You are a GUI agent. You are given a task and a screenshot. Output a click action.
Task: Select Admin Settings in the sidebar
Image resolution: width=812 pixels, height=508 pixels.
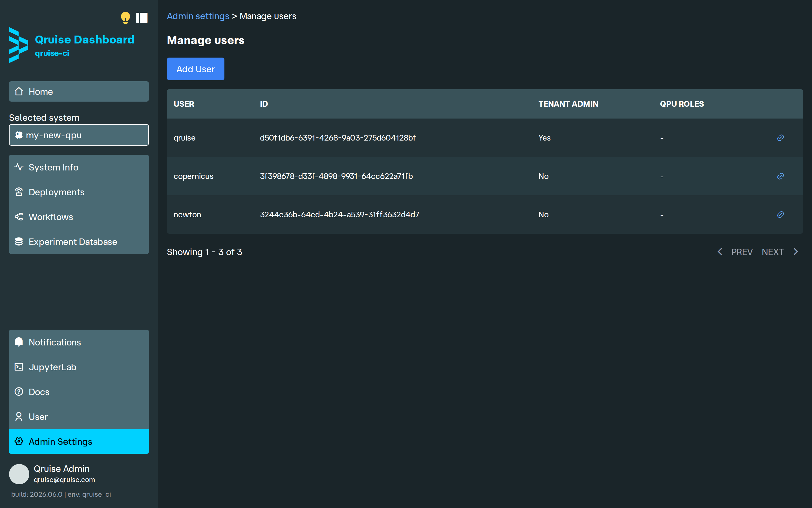pyautogui.click(x=79, y=441)
